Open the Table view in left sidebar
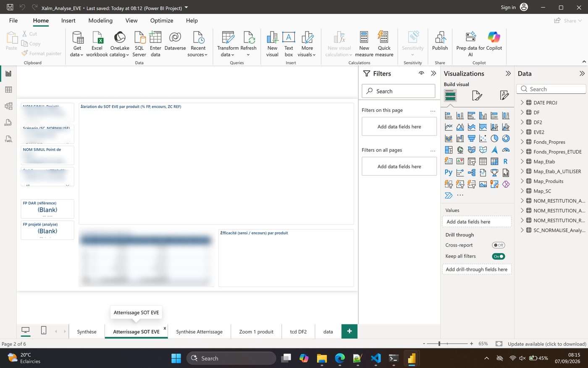Screen dimensions: 588x368 pos(8,90)
